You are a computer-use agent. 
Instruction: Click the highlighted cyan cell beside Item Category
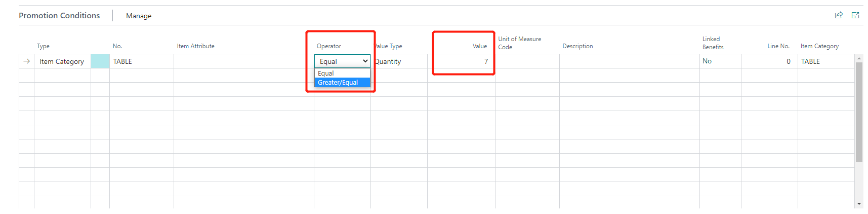[x=100, y=61]
